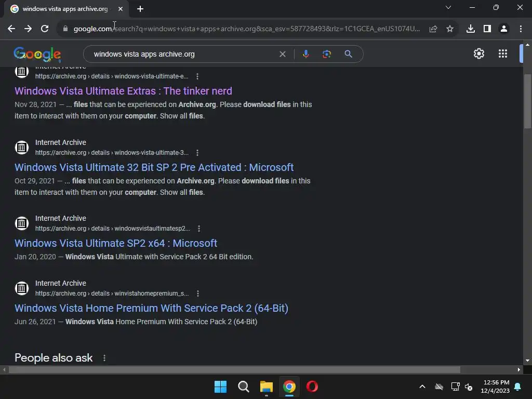Open more options for Home Premium result

198,294
